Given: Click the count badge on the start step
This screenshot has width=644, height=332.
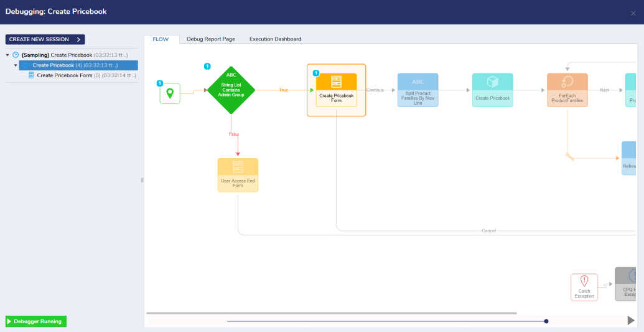Looking at the screenshot, I should [160, 83].
